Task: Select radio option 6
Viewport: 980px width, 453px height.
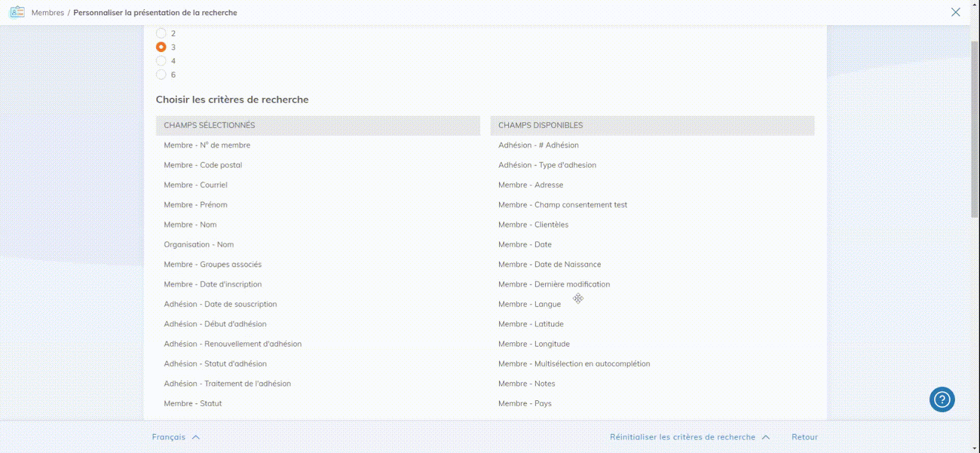Action: coord(161,75)
